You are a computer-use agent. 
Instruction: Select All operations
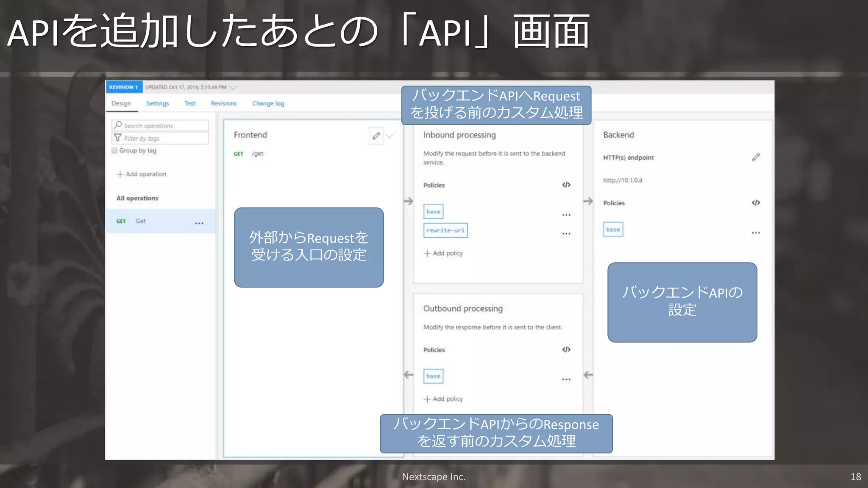coord(137,198)
